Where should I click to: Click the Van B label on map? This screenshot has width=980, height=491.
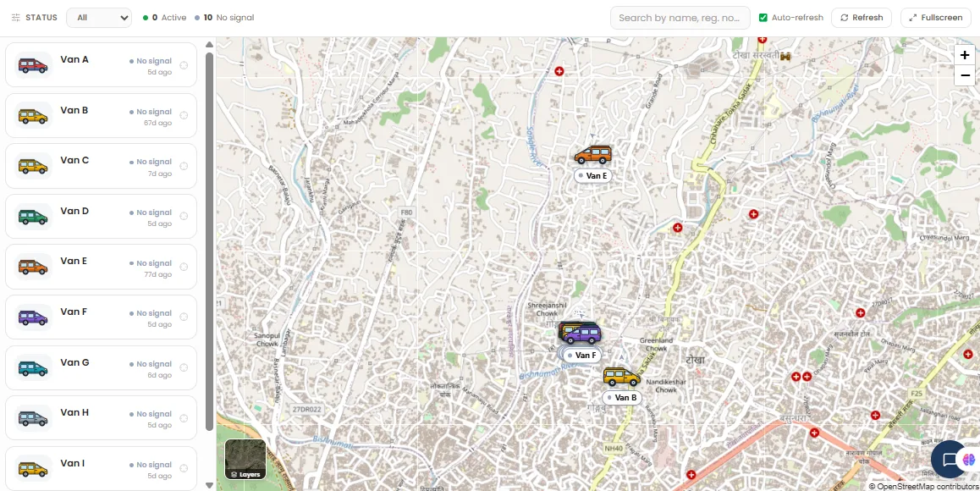pyautogui.click(x=622, y=397)
